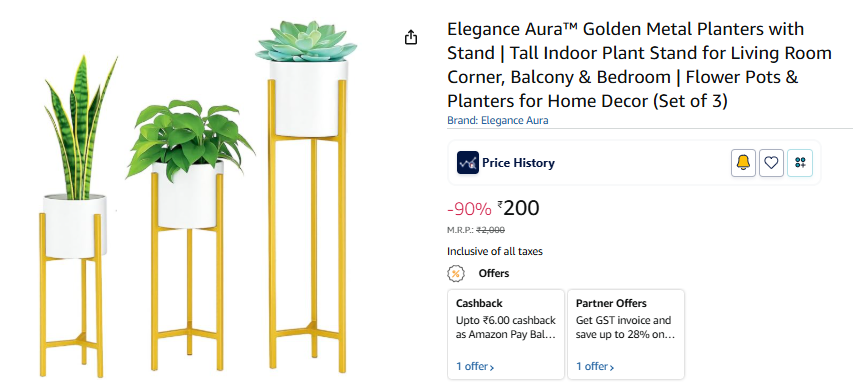The image size is (853, 382).
Task: Click the ₹200 deal price
Action: 518,208
